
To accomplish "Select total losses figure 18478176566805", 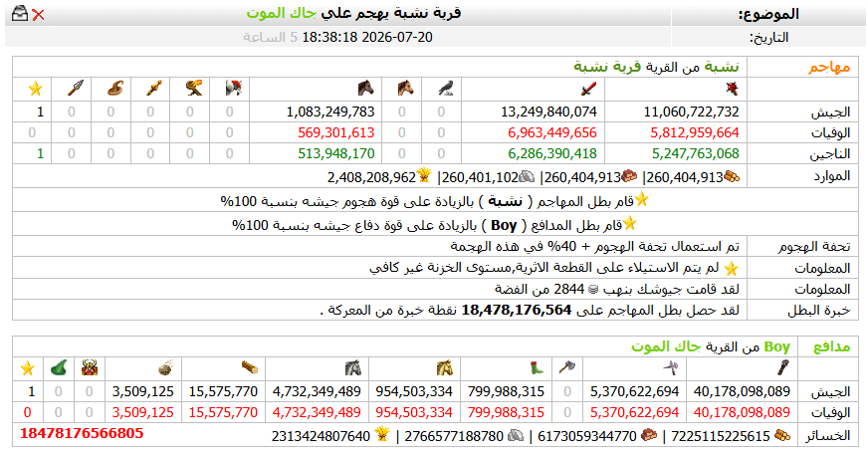I will click(x=82, y=433).
